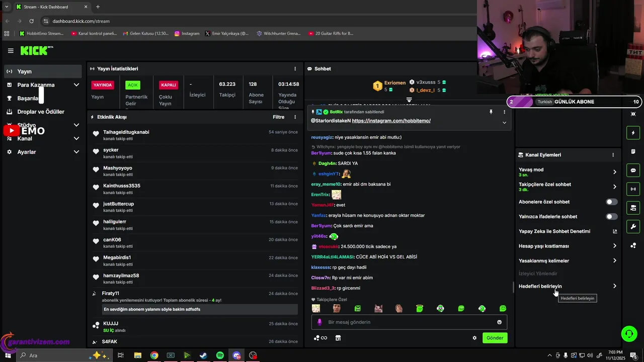This screenshot has width=644, height=362.
Task: Click the broadcast signal sidebar icon
Action: tap(633, 189)
